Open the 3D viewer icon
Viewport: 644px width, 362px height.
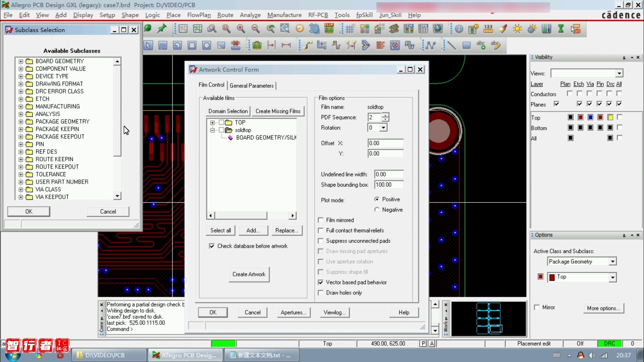click(x=314, y=29)
